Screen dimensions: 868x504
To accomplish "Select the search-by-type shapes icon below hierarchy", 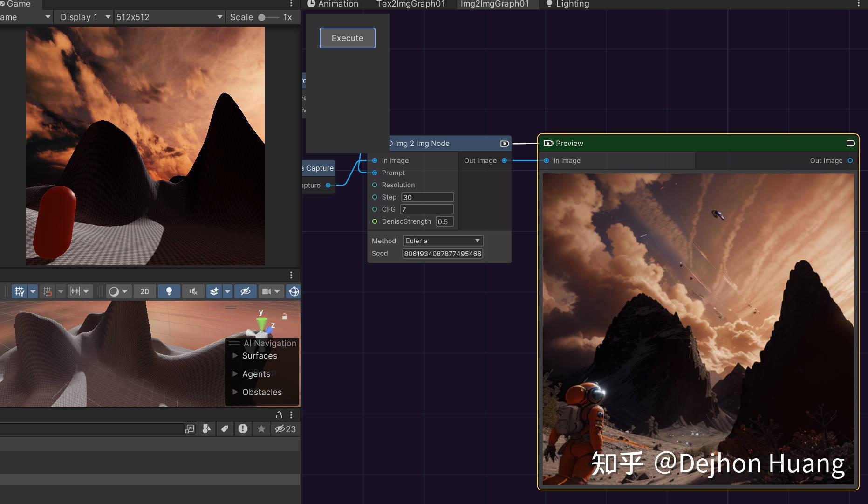I will click(x=206, y=429).
